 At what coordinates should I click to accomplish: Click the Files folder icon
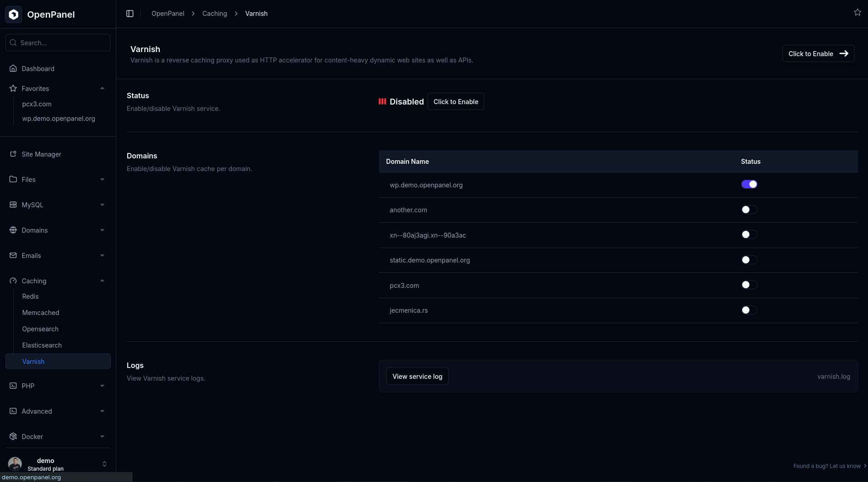click(x=13, y=179)
